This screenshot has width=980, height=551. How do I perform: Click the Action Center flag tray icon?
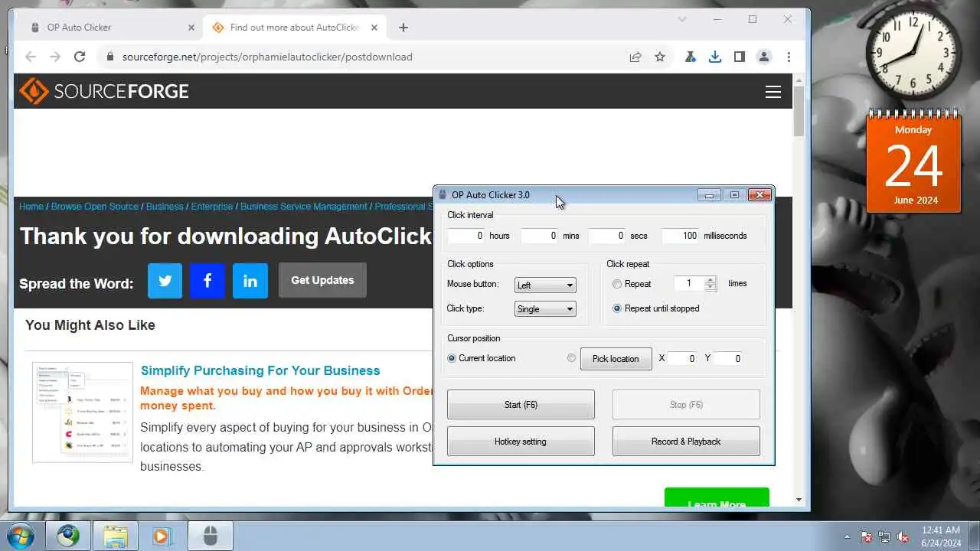tap(866, 536)
